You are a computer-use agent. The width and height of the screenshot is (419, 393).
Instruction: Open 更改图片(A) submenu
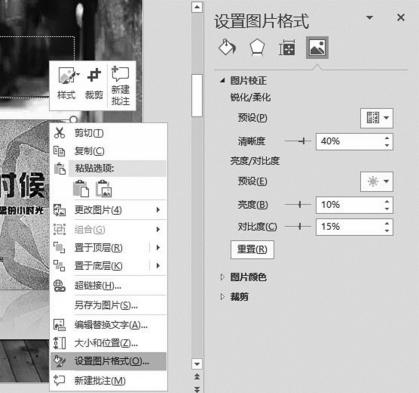coord(108,210)
